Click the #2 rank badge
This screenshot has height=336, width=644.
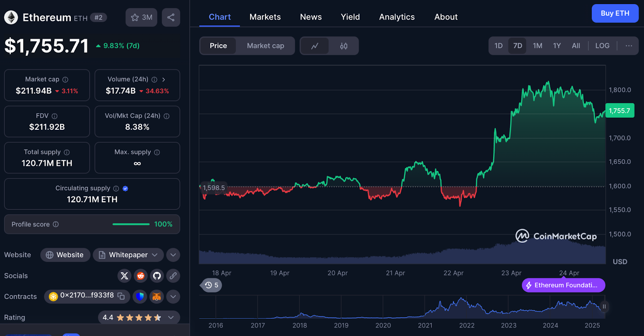click(99, 18)
